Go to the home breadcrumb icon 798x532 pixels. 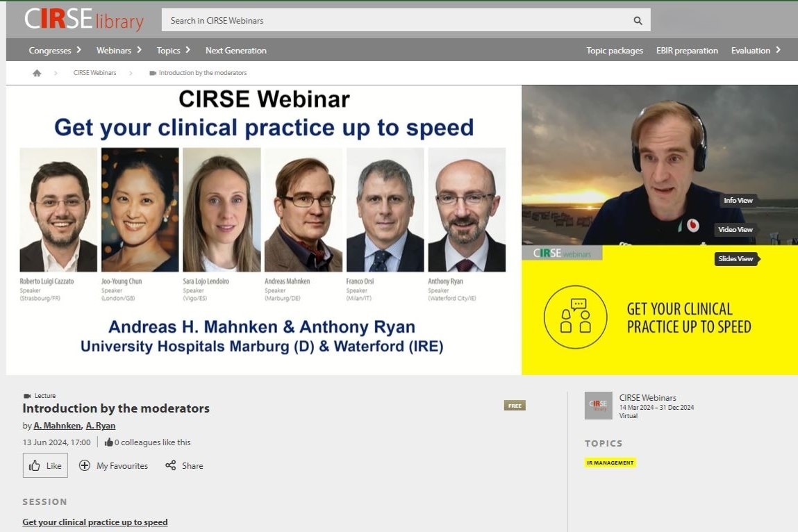37,73
